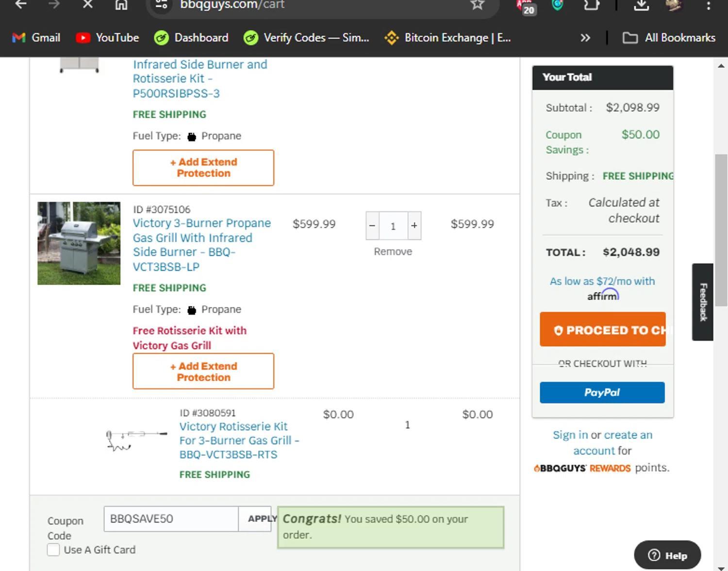Open the browser home page icon
728x571 pixels.
121,4
